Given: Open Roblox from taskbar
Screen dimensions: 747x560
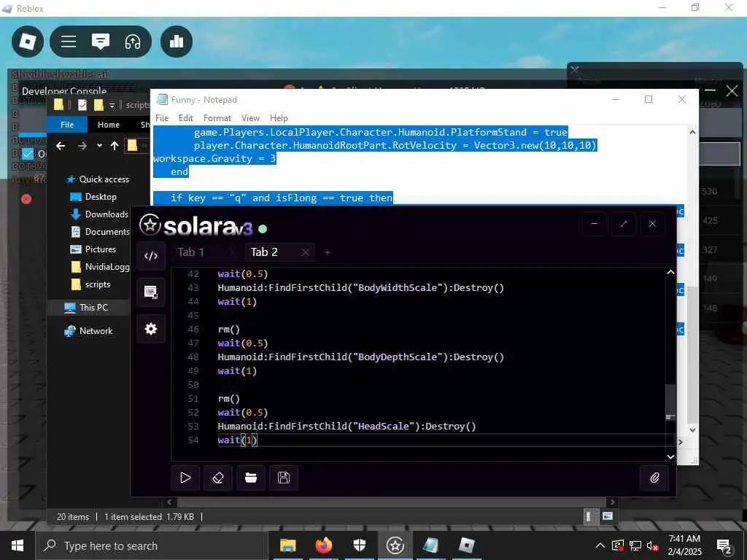Looking at the screenshot, I should click(x=466, y=545).
